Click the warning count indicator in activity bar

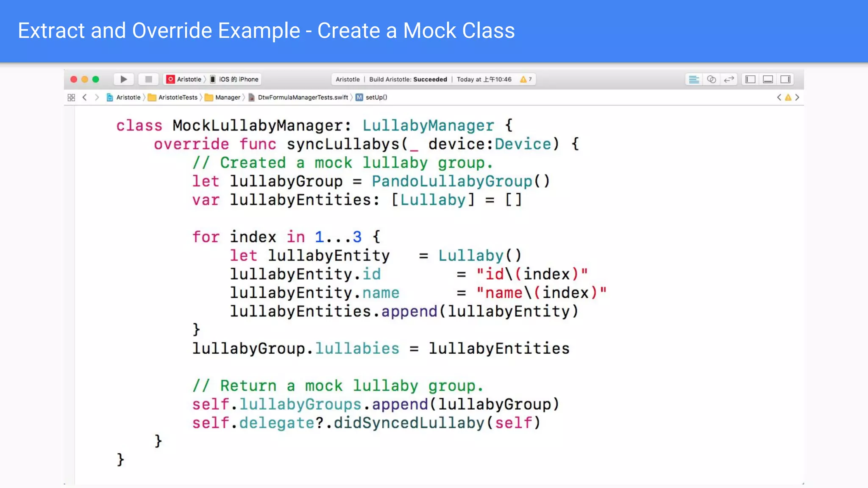pos(526,79)
